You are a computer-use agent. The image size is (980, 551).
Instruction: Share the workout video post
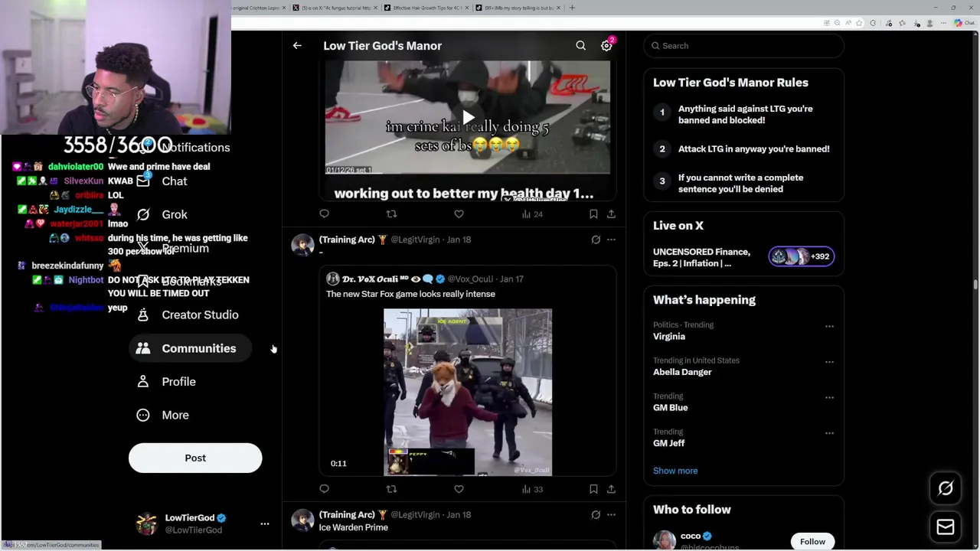[611, 214]
